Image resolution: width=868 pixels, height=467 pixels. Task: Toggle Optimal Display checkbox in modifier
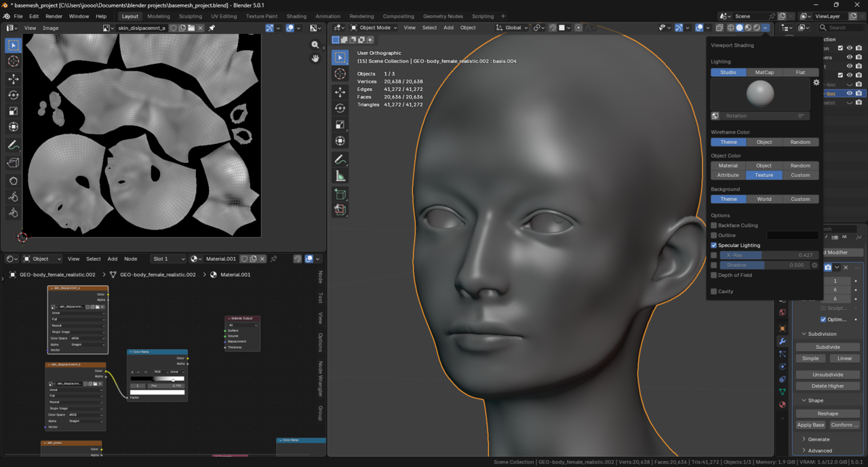823,319
